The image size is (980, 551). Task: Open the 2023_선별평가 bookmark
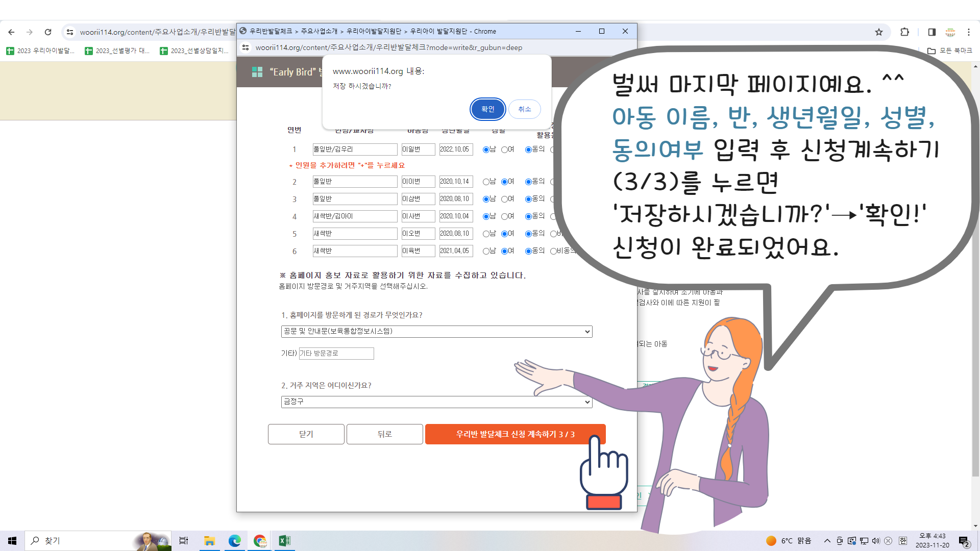coord(117,51)
